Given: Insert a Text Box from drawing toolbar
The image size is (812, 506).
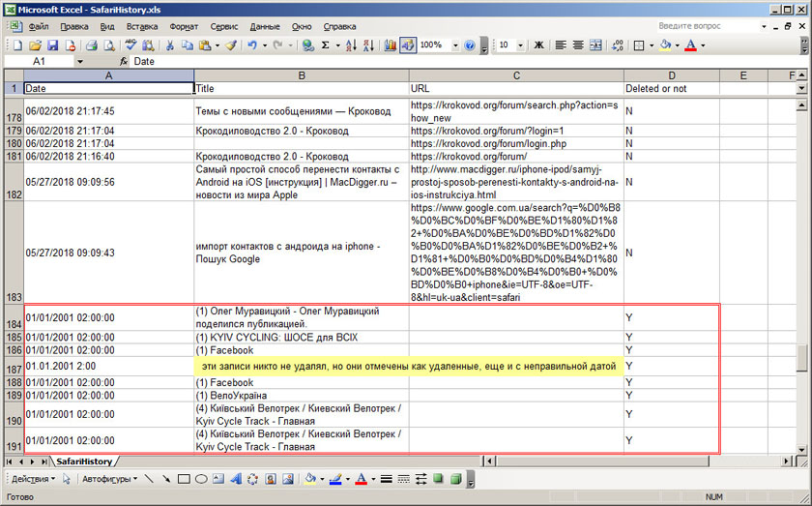Looking at the screenshot, I should 218,479.
